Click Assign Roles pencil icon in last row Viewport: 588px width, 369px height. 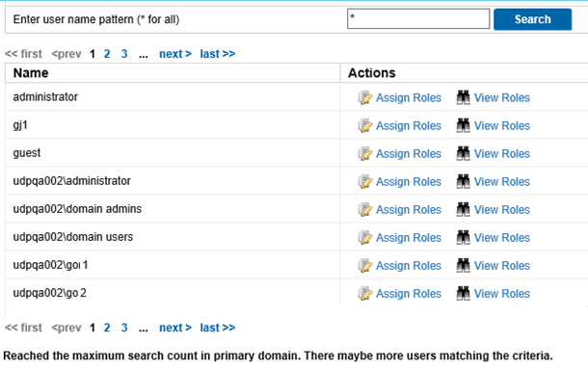365,293
